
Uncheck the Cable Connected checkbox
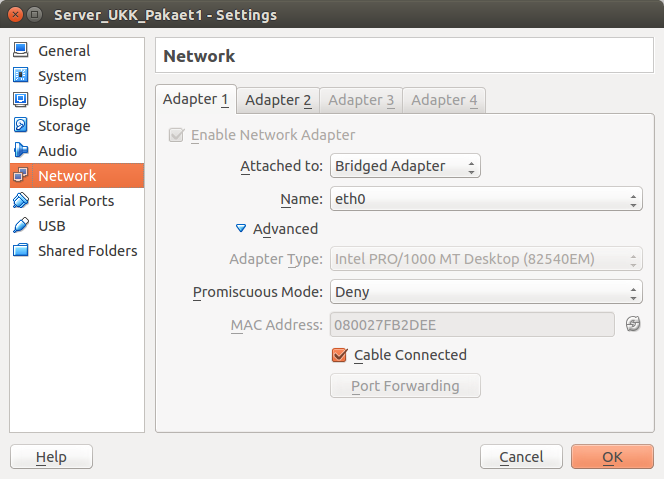click(339, 355)
